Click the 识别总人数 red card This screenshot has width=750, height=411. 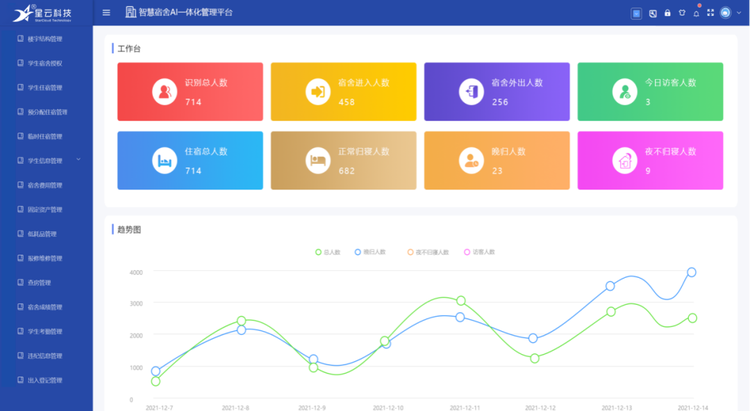[x=190, y=92]
